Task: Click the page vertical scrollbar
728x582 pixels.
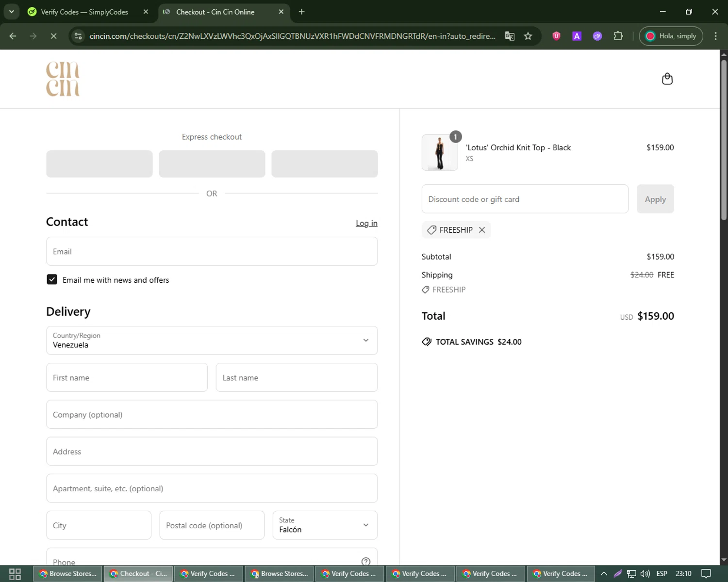Action: click(x=724, y=141)
